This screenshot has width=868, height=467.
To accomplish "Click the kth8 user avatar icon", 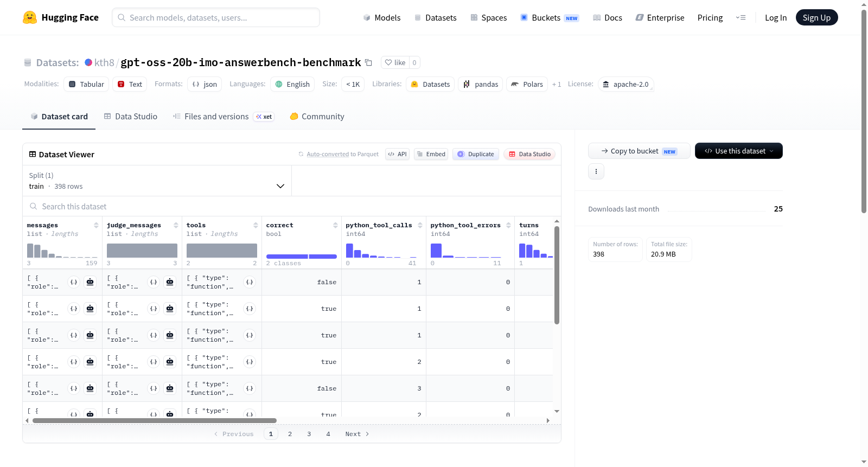I will [x=88, y=62].
